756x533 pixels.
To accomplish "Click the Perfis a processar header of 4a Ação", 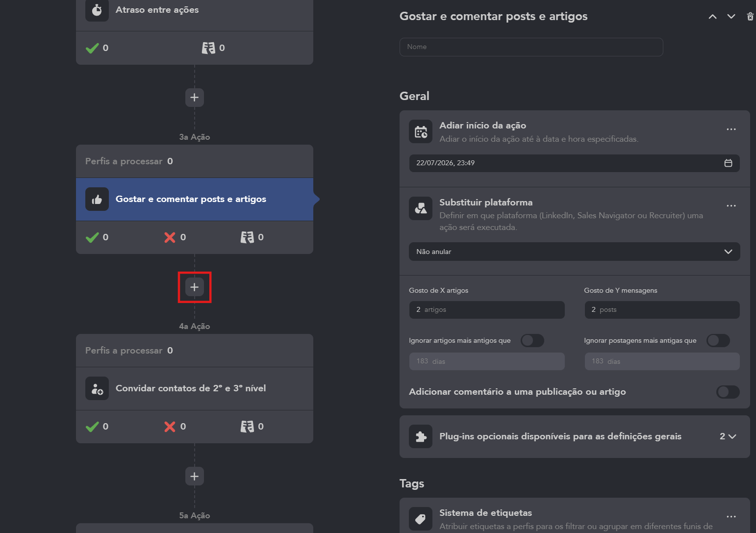I will click(195, 351).
